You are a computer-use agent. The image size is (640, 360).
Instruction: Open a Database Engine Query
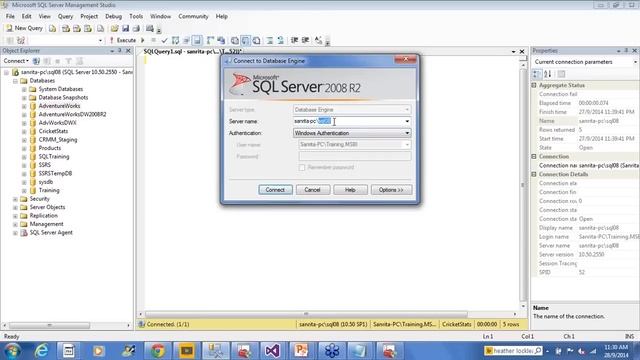[53, 28]
